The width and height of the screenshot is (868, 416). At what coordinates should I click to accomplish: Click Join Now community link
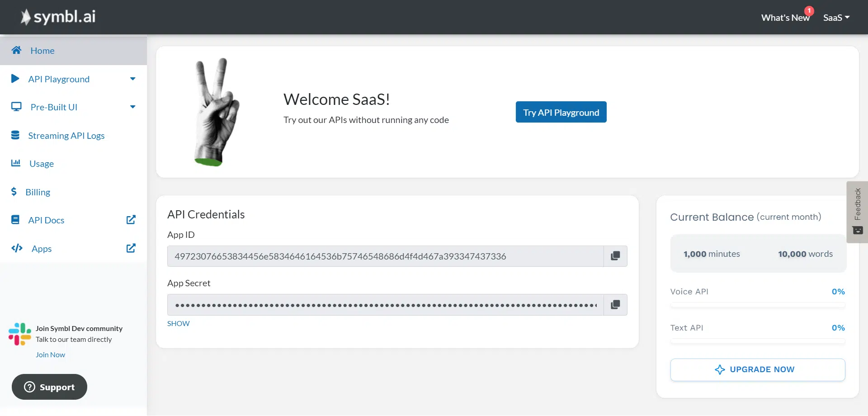coord(50,355)
